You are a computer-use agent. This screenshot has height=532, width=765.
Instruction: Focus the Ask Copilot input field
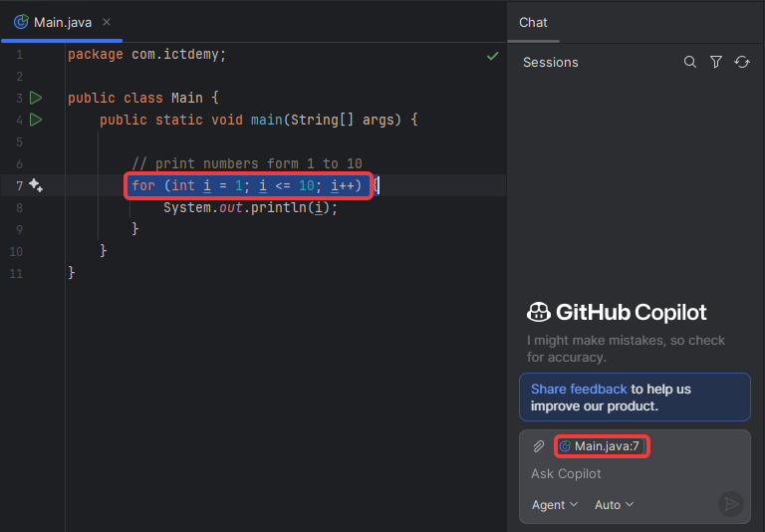pos(635,474)
